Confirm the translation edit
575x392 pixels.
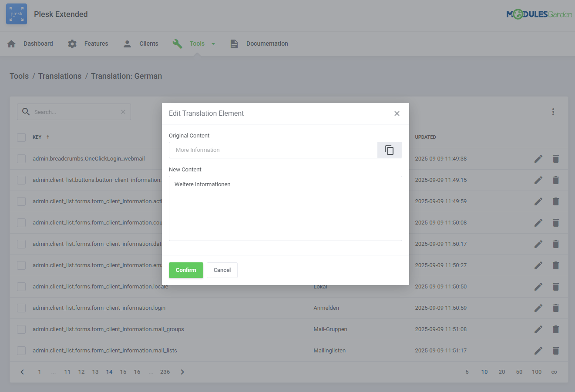click(x=186, y=270)
